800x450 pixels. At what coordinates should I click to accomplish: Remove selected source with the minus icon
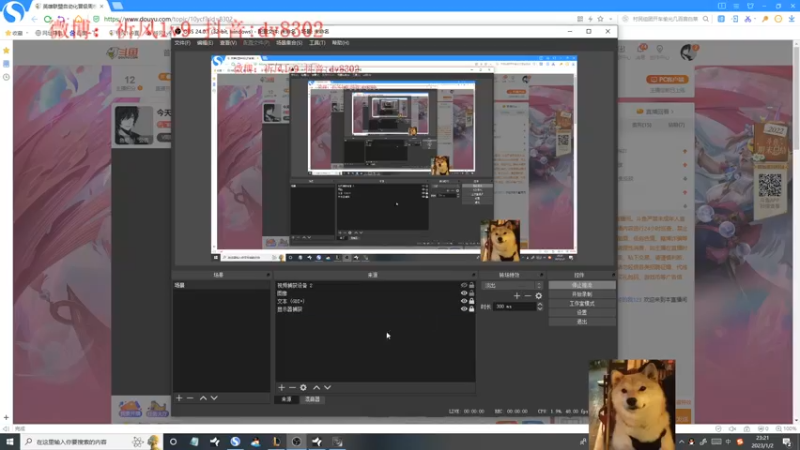(x=292, y=388)
